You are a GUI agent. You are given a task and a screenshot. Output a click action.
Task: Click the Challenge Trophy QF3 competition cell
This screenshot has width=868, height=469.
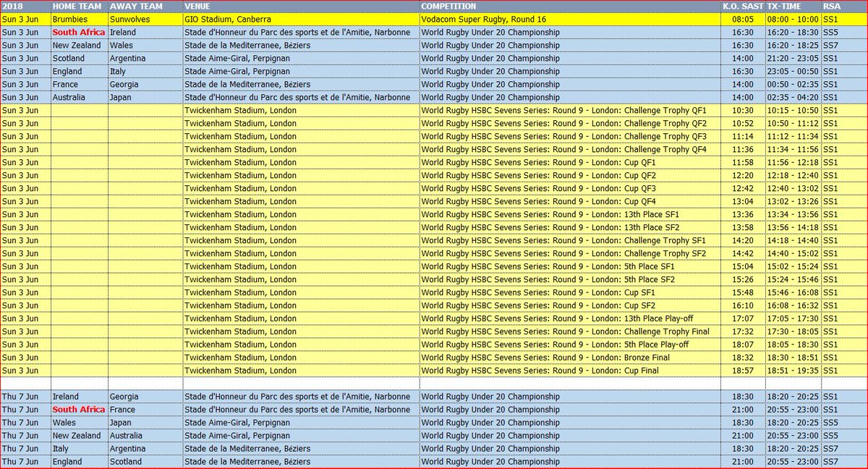570,137
